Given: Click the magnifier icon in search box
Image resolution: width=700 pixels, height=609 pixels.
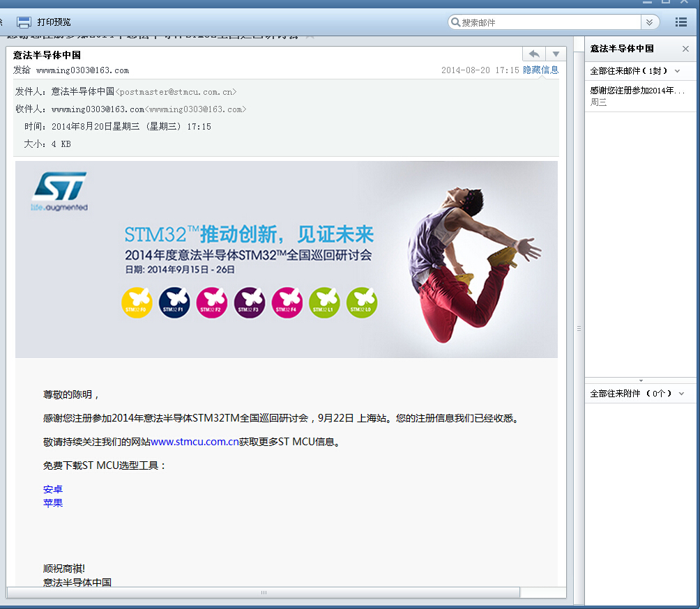Looking at the screenshot, I should 455,22.
